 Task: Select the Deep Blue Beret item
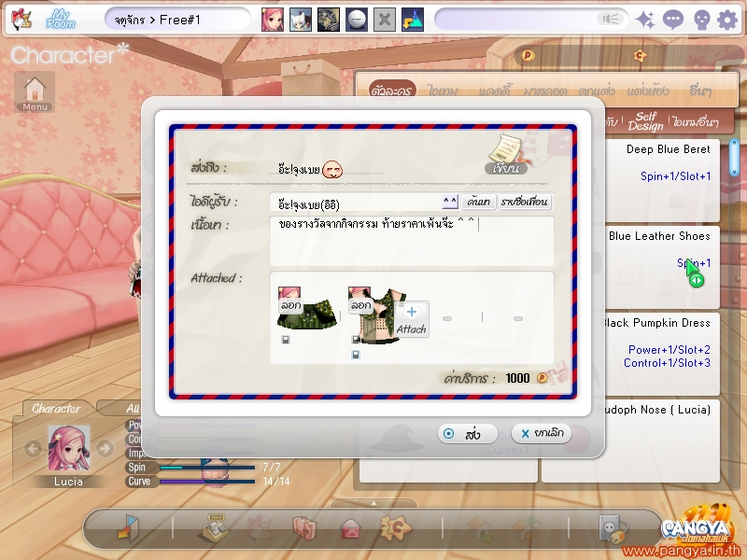[x=663, y=180]
